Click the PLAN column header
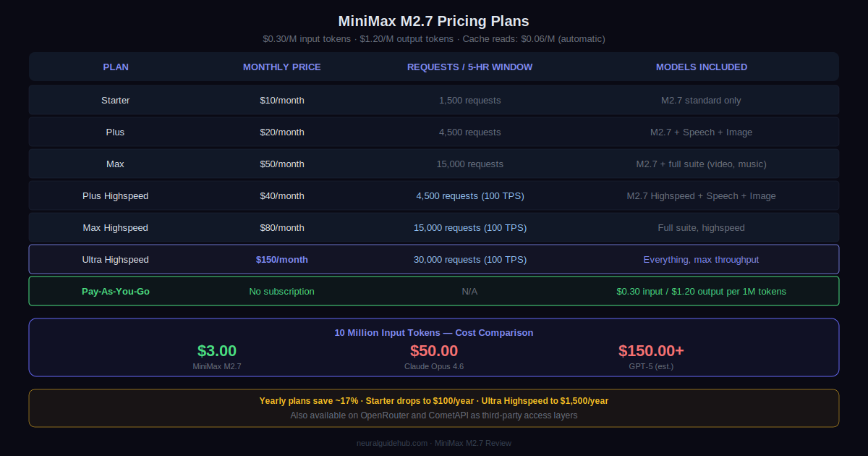Image resolution: width=868 pixels, height=456 pixels. coord(116,67)
